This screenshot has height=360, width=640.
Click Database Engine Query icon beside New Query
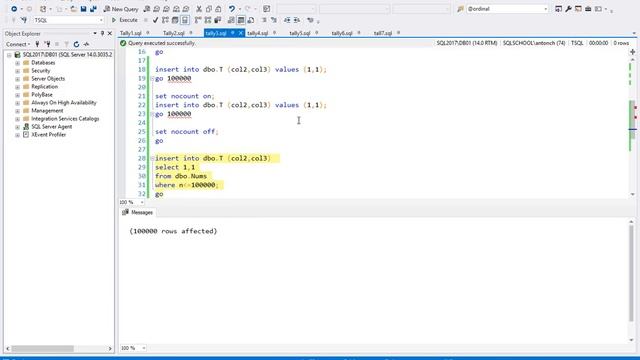tap(147, 9)
